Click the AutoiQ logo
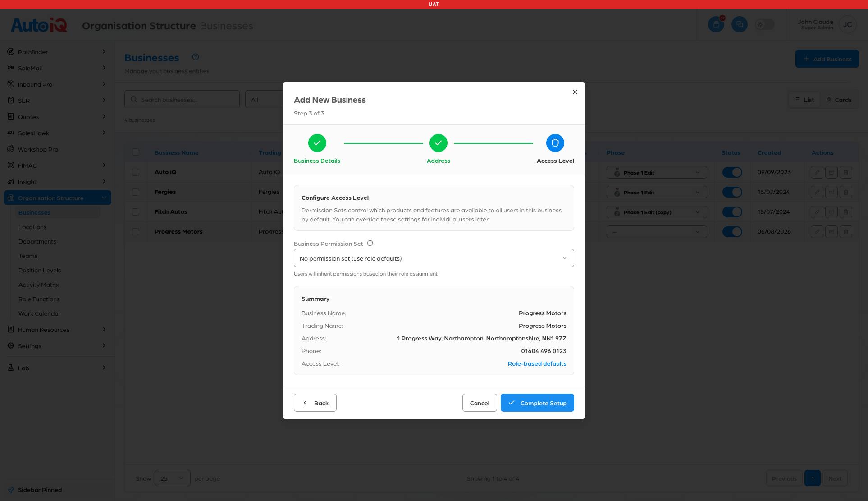The width and height of the screenshot is (868, 501). (39, 25)
